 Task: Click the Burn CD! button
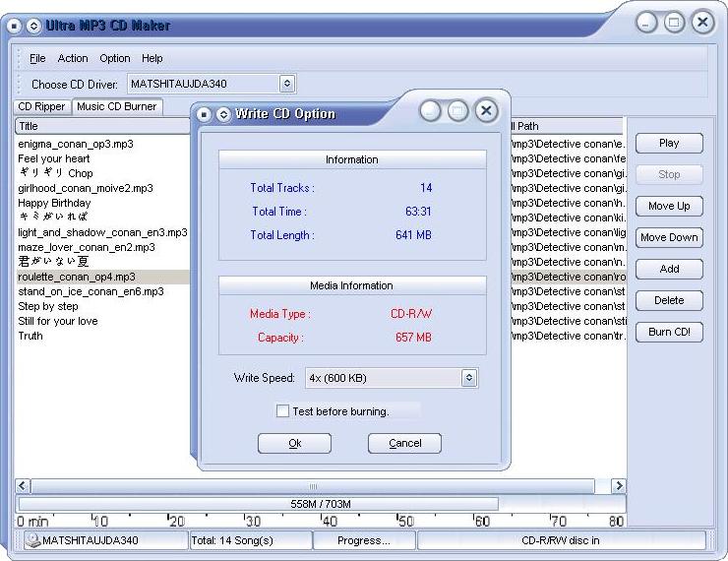click(669, 332)
